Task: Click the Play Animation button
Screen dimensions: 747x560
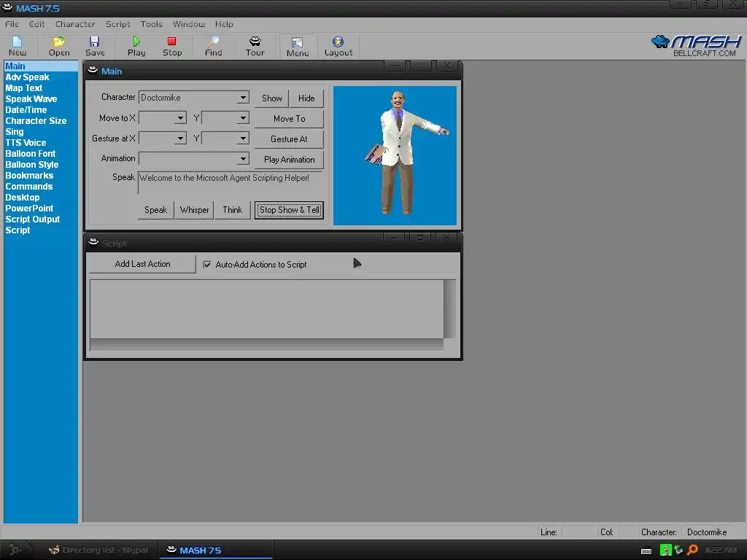Action: pyautogui.click(x=289, y=160)
